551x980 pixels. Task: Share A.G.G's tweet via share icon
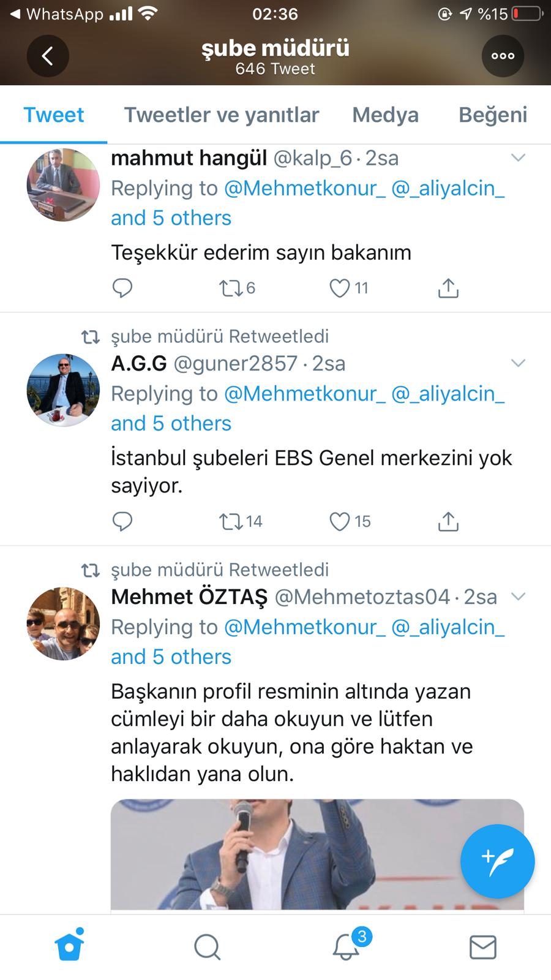[448, 521]
